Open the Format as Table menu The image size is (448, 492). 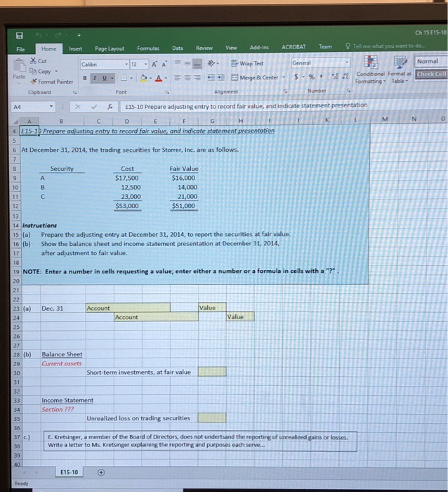400,70
